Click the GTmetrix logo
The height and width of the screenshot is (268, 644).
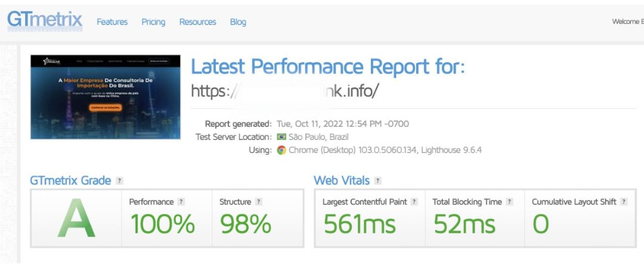coord(45,21)
